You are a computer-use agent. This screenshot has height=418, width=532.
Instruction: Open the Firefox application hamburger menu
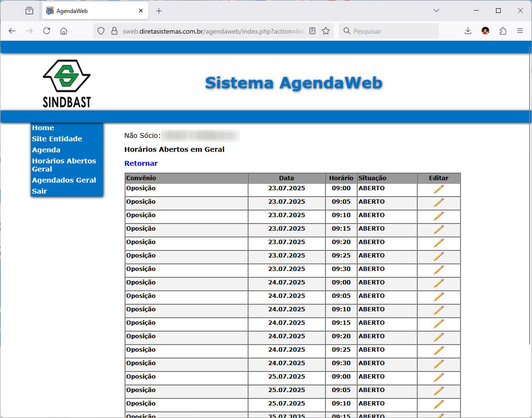(x=520, y=31)
